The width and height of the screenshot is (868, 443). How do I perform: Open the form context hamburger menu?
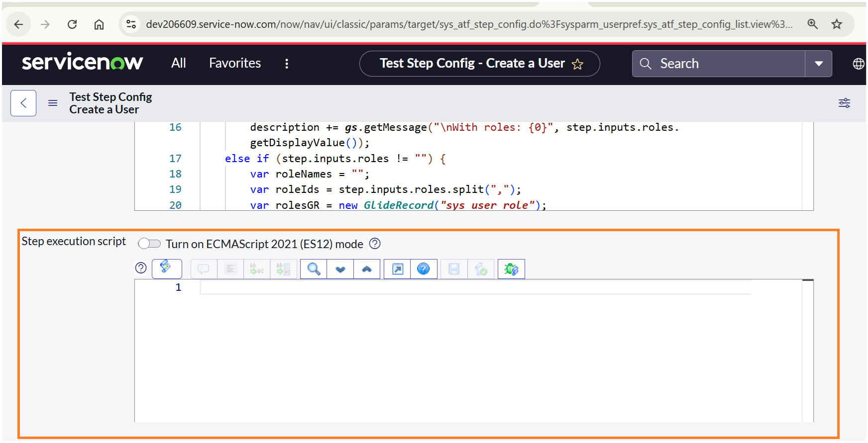(53, 103)
